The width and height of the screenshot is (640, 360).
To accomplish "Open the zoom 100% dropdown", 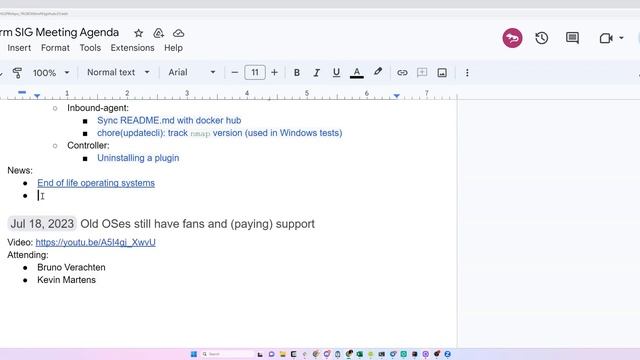I will 51,73.
